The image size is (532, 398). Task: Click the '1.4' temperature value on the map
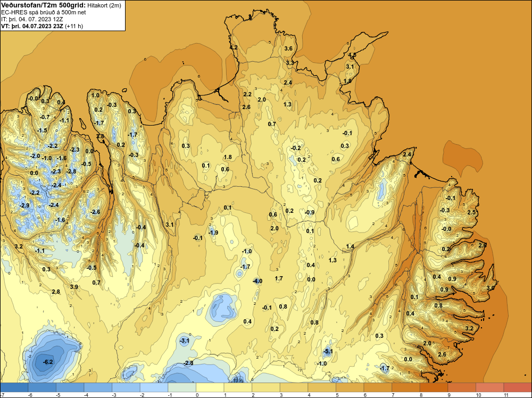[x=350, y=246]
